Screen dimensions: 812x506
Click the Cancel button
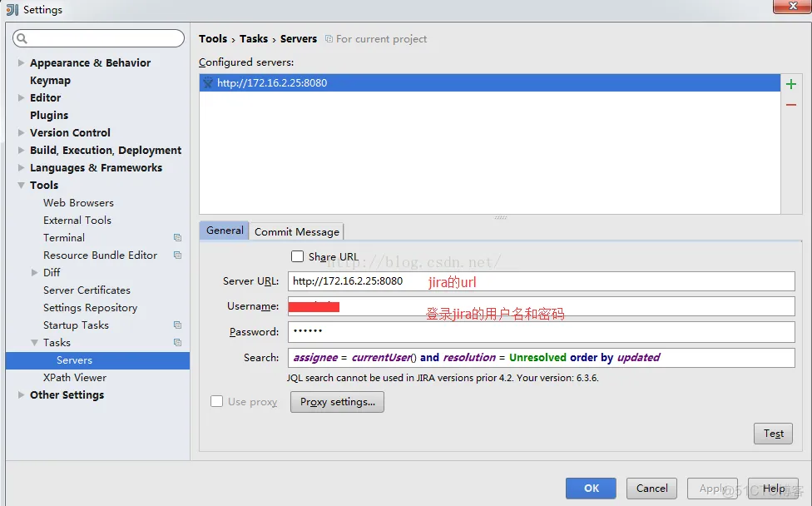(x=651, y=488)
